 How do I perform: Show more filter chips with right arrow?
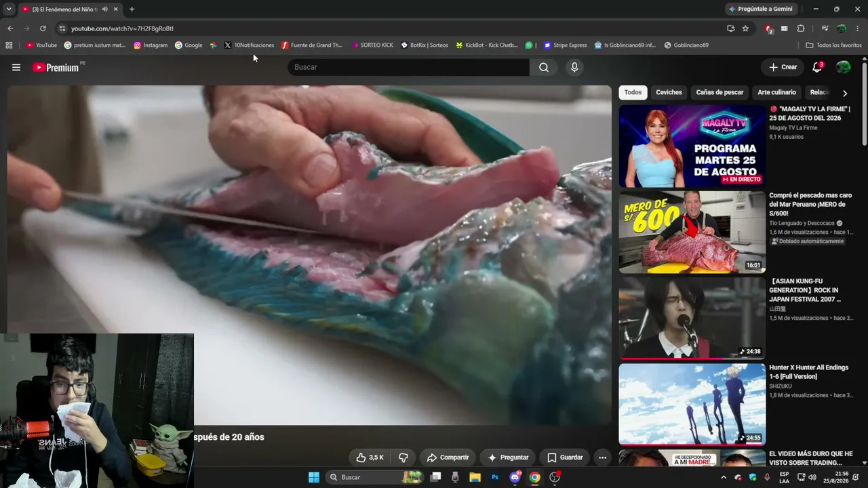click(844, 93)
